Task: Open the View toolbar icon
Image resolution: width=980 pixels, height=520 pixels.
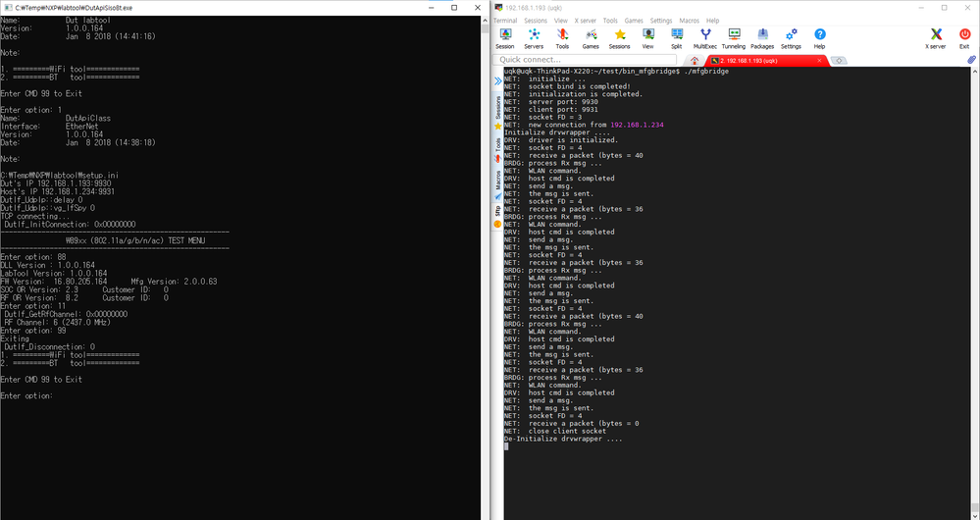Action: coord(648,38)
